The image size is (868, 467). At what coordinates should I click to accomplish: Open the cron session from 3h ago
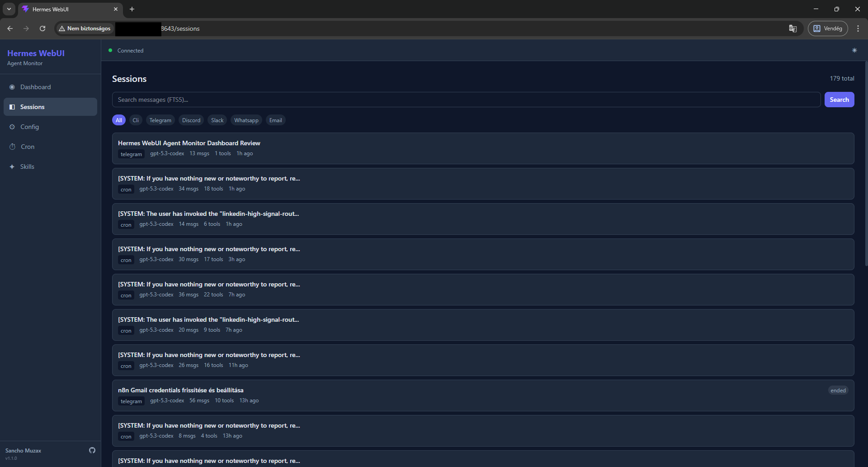pos(483,254)
